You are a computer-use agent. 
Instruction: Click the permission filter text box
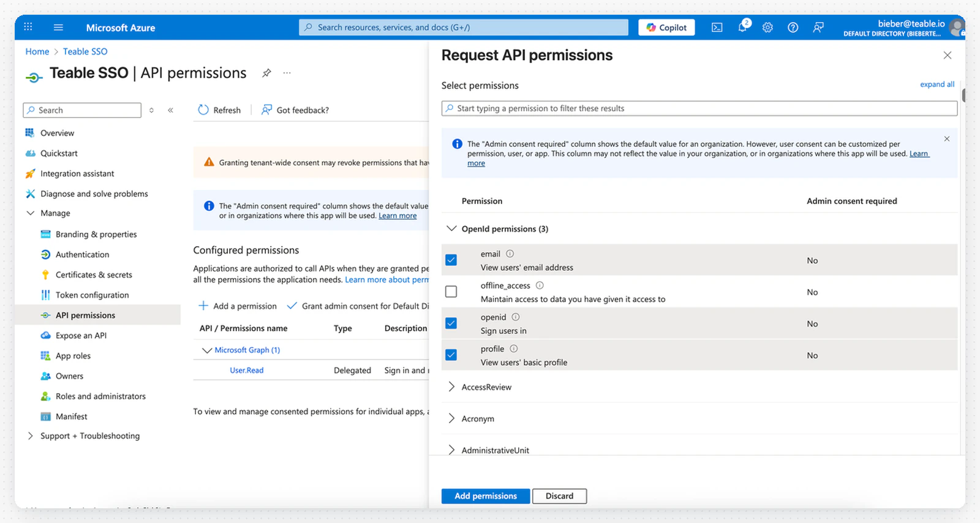pyautogui.click(x=699, y=108)
